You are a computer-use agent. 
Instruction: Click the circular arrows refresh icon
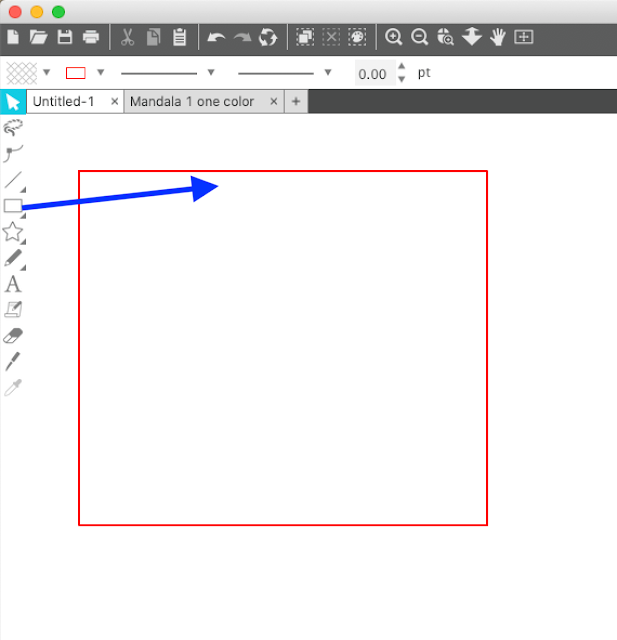(268, 37)
